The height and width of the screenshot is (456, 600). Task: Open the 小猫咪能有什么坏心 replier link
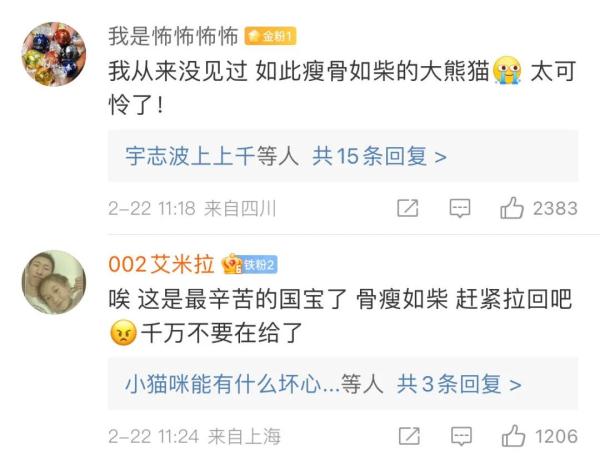click(x=229, y=384)
